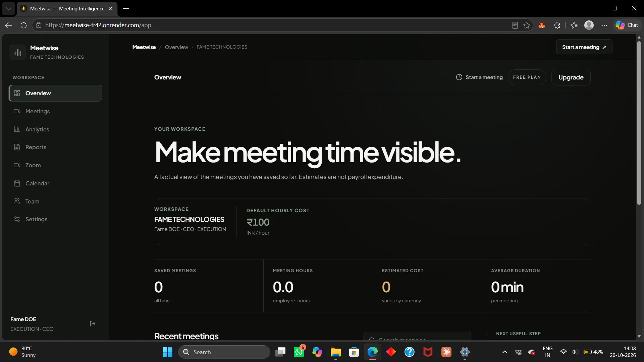Show hidden system tray icons

[x=504, y=352]
